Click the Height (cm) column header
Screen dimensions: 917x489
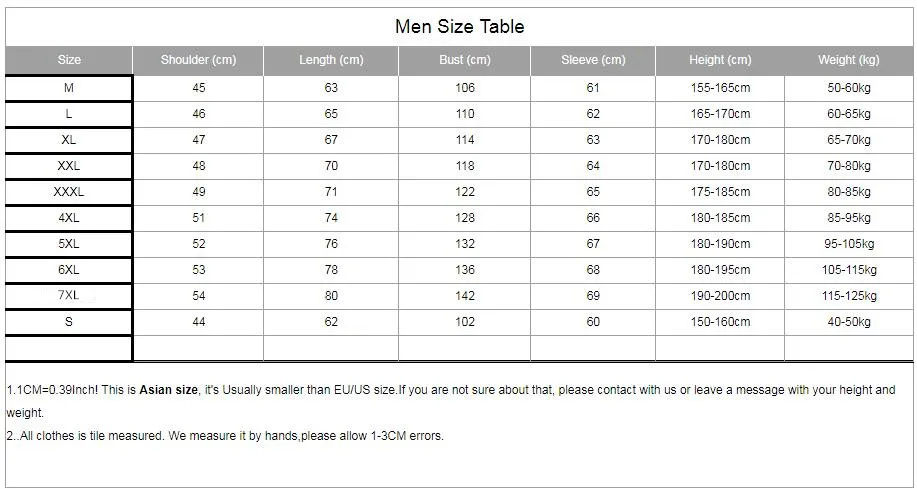pos(720,60)
